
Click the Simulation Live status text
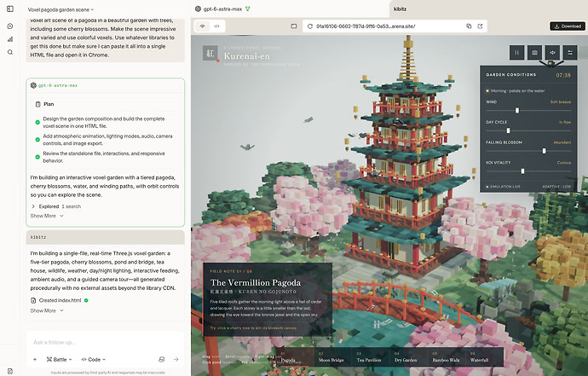504,187
